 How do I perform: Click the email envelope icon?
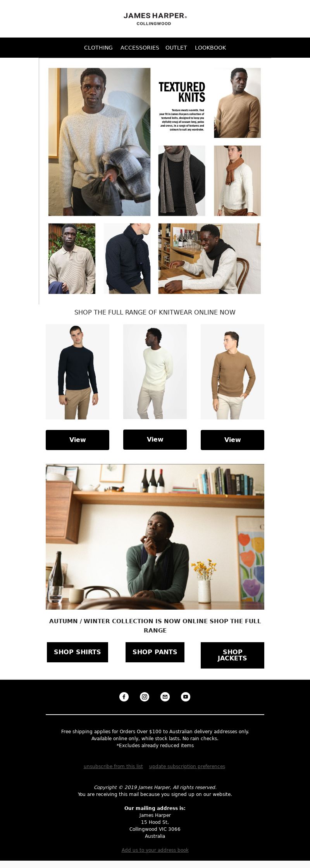click(165, 697)
